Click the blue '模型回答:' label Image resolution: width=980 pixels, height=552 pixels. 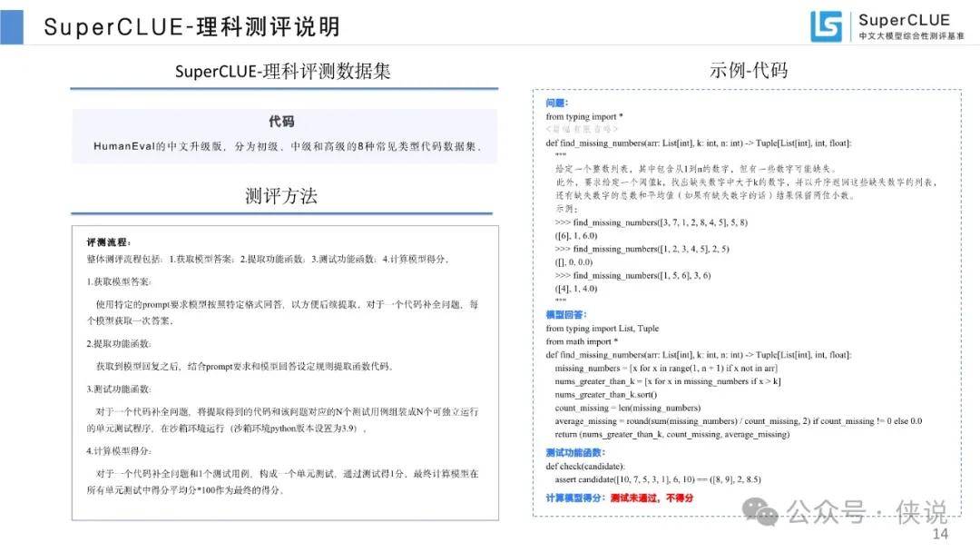click(x=566, y=314)
